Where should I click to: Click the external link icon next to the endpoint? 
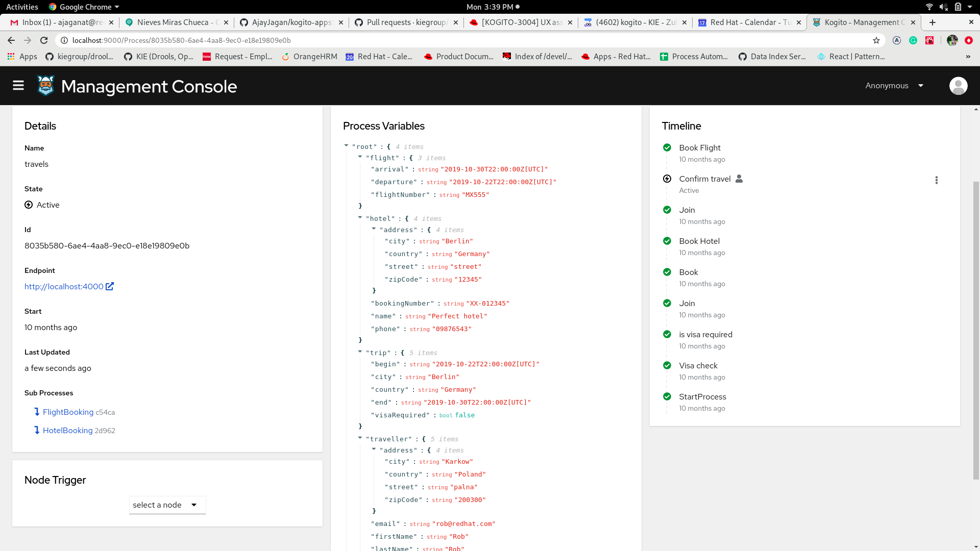click(110, 286)
